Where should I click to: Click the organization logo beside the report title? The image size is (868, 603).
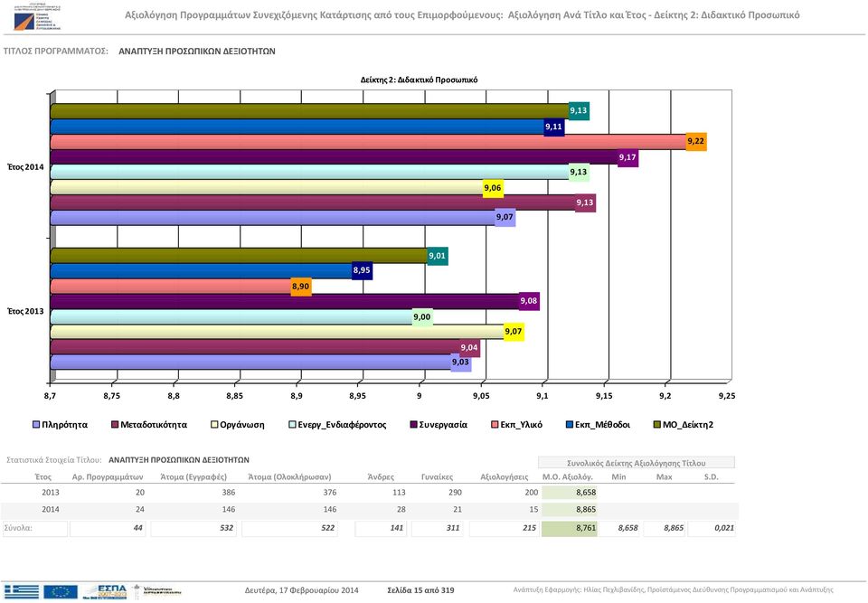click(37, 16)
